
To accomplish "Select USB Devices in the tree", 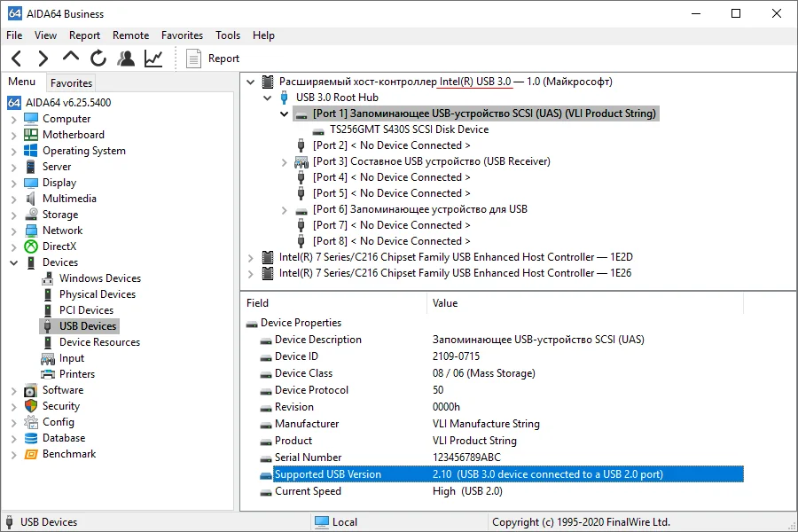I will point(88,326).
